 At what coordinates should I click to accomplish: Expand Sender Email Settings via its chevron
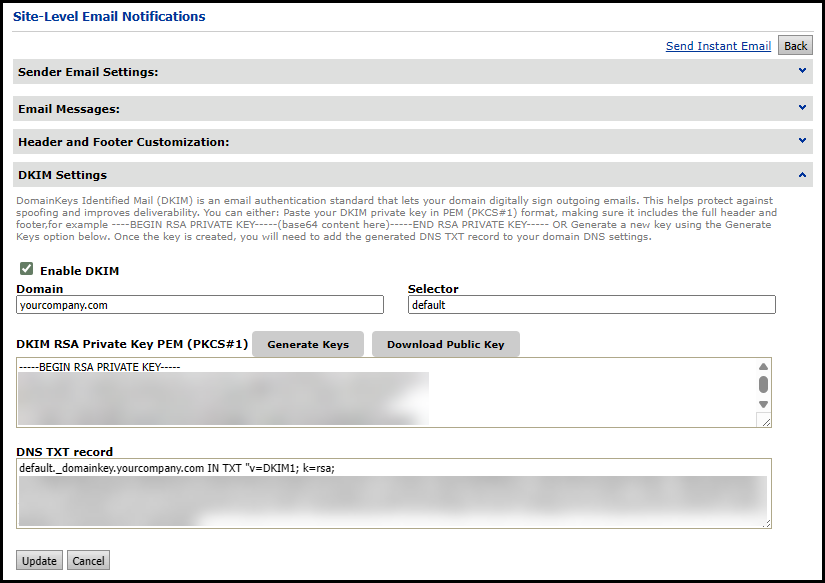(x=802, y=71)
